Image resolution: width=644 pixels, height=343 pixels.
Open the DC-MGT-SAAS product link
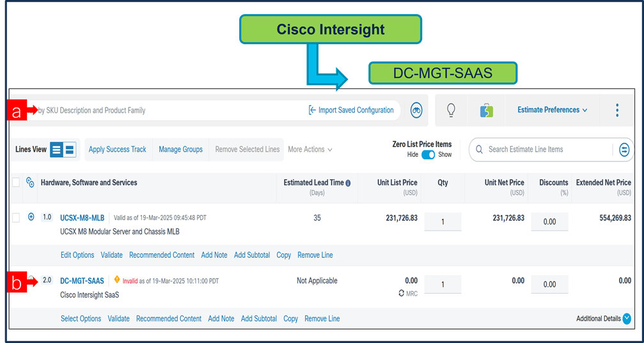pos(82,281)
